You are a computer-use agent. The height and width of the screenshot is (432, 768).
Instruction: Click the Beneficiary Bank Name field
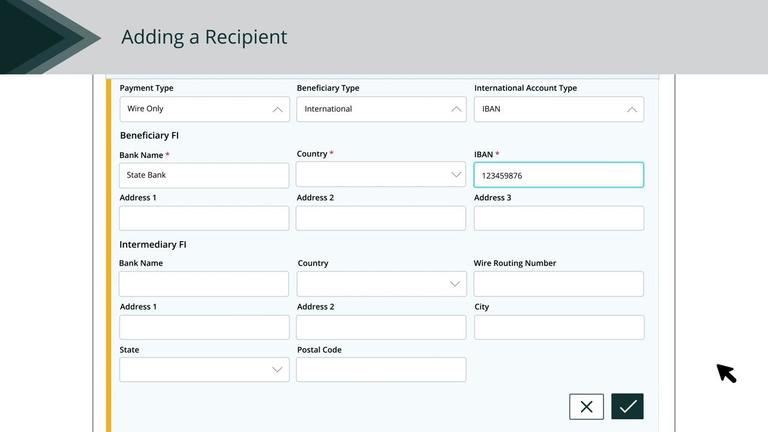click(x=204, y=175)
